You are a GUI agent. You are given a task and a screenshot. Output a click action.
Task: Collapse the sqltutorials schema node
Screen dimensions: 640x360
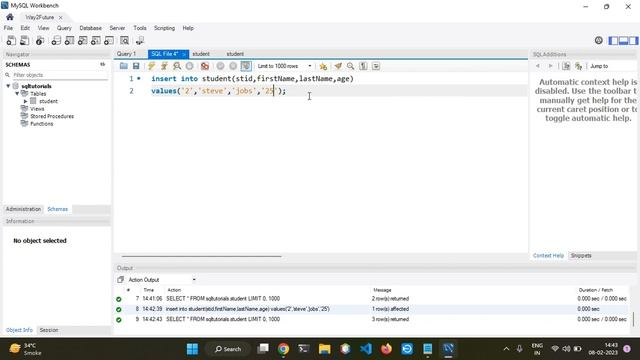[8, 86]
